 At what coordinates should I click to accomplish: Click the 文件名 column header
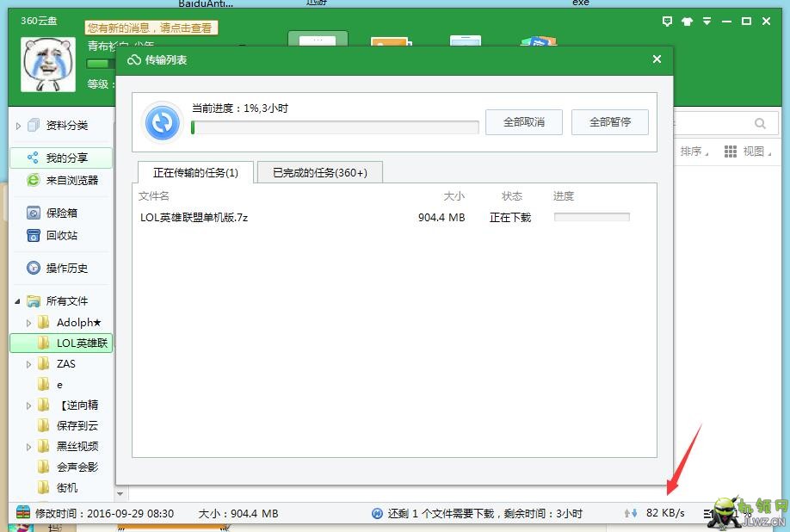point(154,196)
